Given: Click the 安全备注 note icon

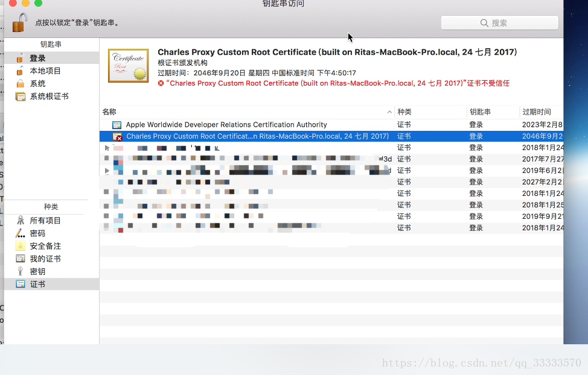Looking at the screenshot, I should 21,246.
